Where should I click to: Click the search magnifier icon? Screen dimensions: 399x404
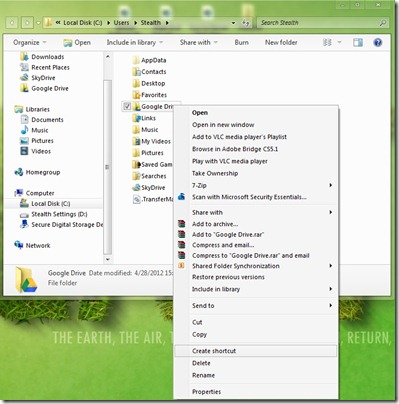coord(383,23)
